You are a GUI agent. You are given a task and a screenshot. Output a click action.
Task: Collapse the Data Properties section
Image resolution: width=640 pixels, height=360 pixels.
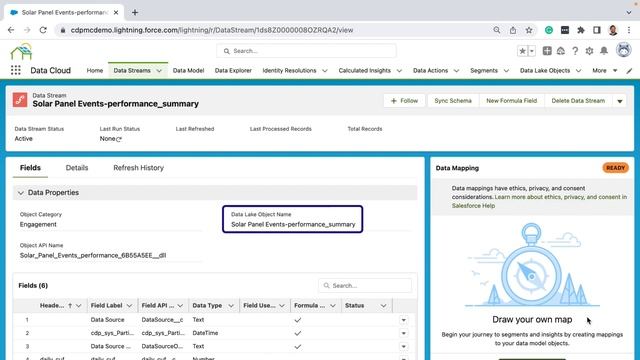click(x=21, y=193)
